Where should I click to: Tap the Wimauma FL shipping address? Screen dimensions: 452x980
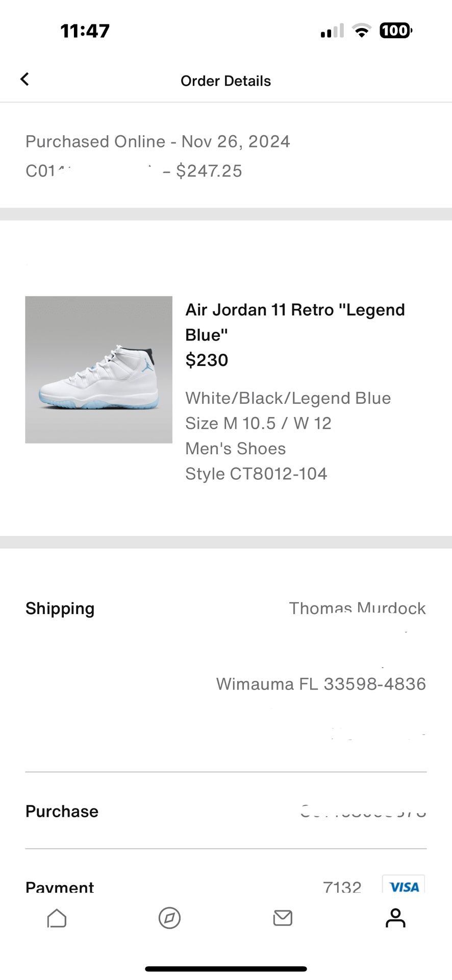pyautogui.click(x=321, y=684)
